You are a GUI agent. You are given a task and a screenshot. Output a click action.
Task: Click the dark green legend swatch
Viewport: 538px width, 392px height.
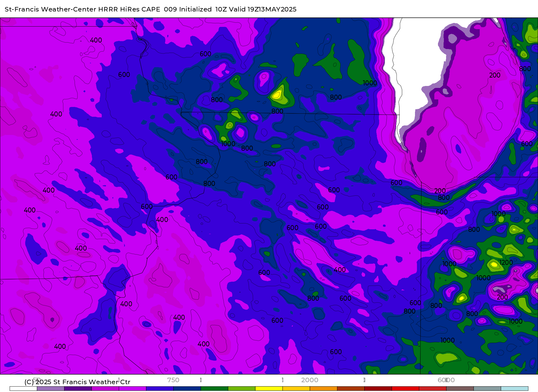pyautogui.click(x=214, y=389)
